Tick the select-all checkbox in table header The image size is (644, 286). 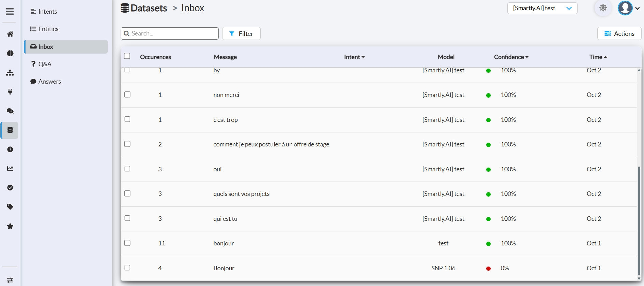[x=127, y=56]
